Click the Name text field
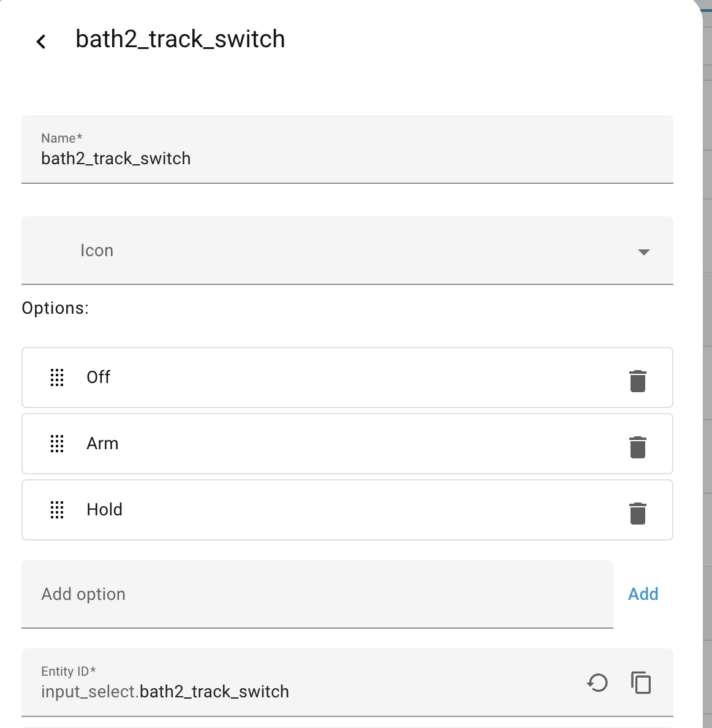This screenshot has height=728, width=712. 347,158
